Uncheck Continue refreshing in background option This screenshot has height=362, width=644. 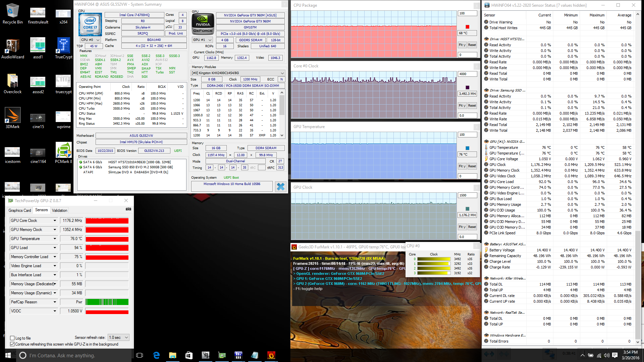pos(12,344)
